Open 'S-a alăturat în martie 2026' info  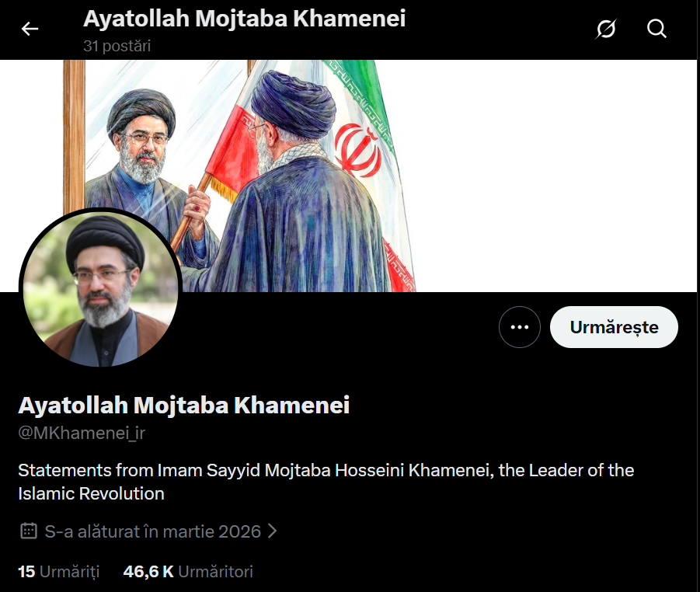click(x=153, y=531)
